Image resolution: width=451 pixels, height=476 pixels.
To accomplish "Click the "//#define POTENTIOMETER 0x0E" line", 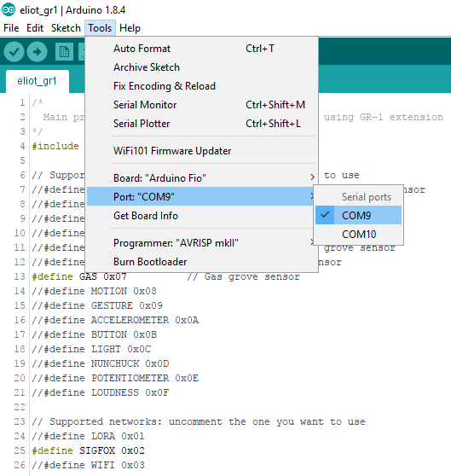I will [115, 378].
